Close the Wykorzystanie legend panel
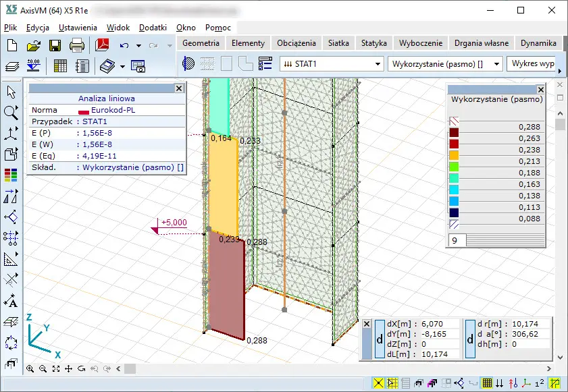This screenshot has width=568, height=392. pos(540,90)
